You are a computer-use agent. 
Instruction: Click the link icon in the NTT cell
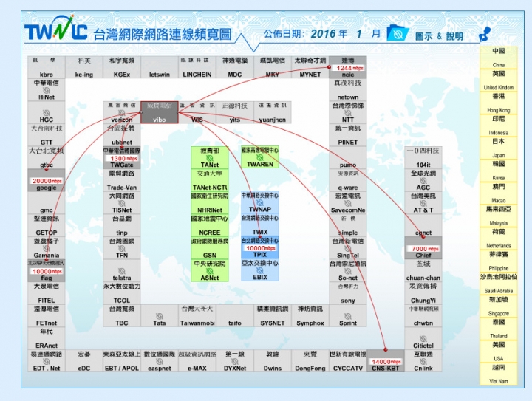click(348, 112)
